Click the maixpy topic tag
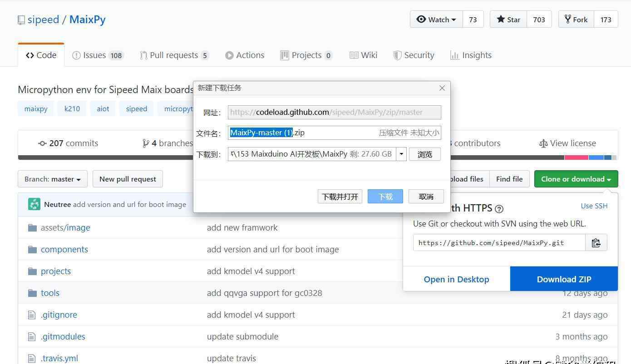 point(36,109)
